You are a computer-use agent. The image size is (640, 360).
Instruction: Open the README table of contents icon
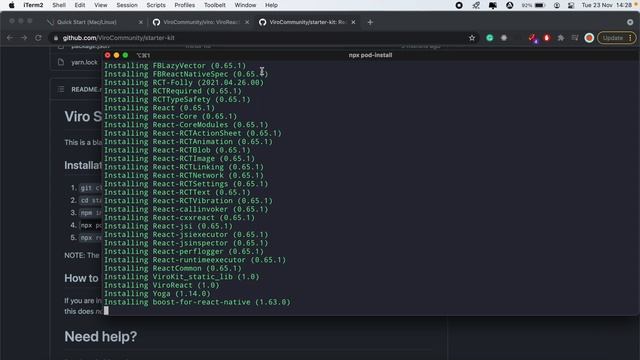coord(61,89)
